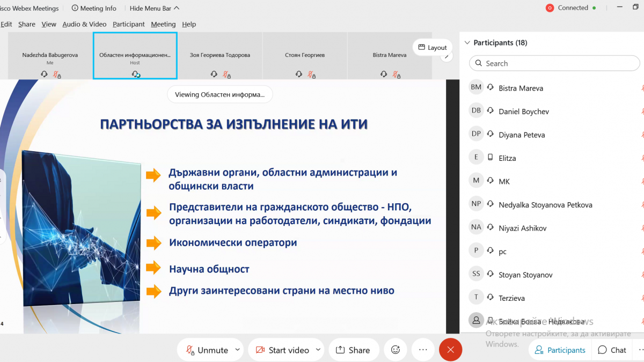Select the Областен информационен host thumbnail
The image size is (644, 362).
135,55
